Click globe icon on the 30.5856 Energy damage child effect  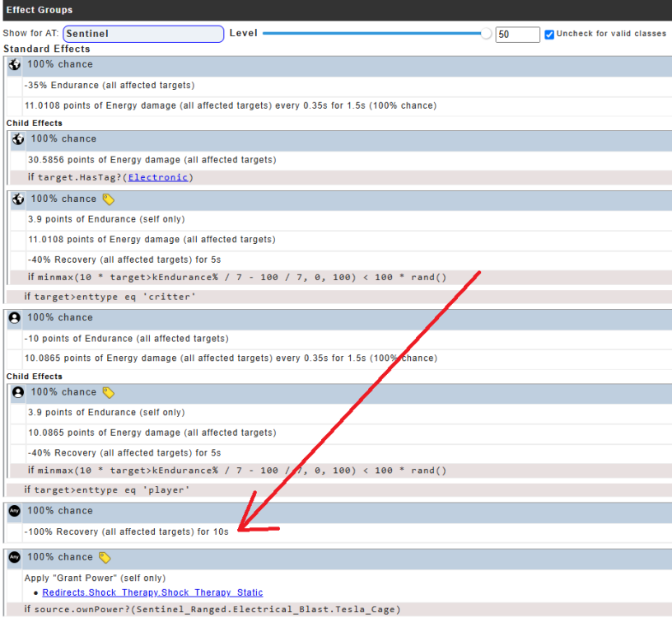pyautogui.click(x=18, y=139)
